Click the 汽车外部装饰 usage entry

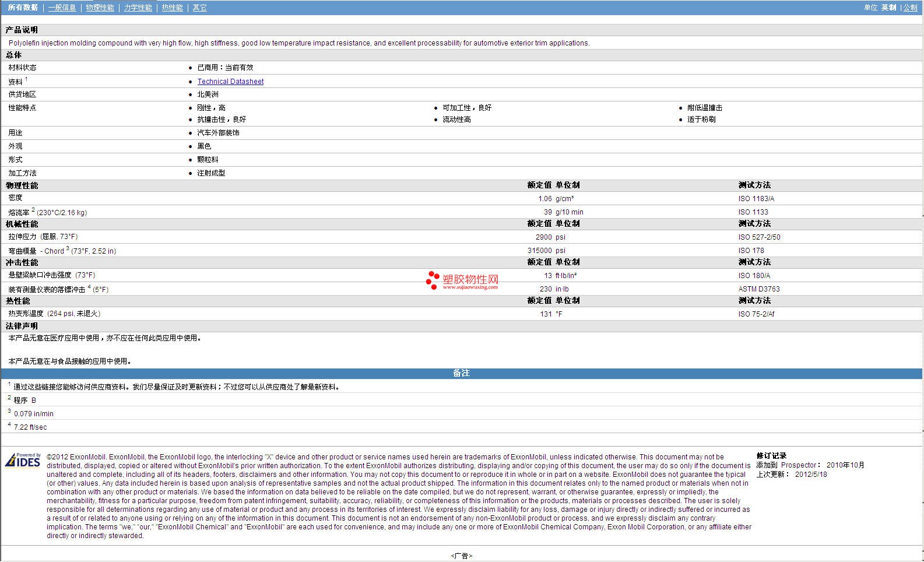[x=218, y=133]
